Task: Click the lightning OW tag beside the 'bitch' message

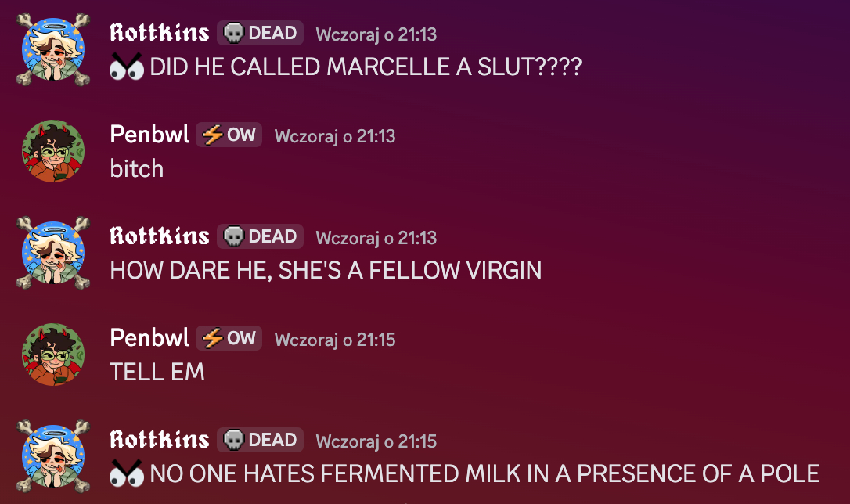Action: pyautogui.click(x=229, y=135)
